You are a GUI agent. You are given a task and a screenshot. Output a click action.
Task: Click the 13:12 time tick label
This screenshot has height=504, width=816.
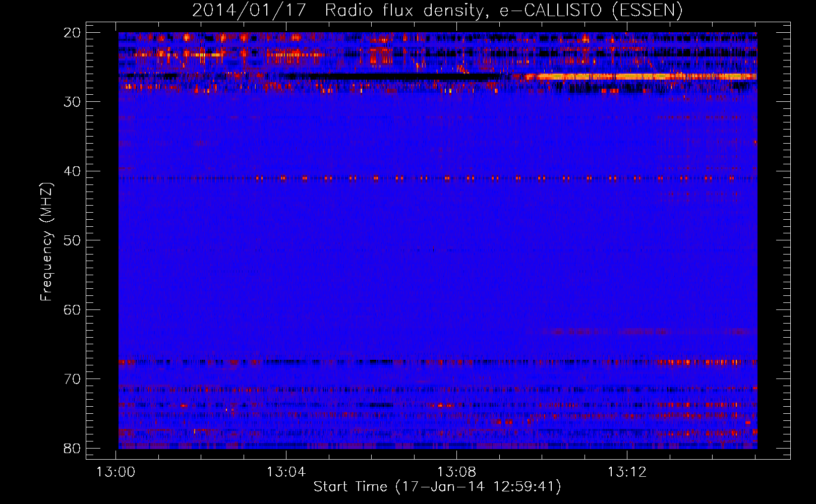point(627,472)
